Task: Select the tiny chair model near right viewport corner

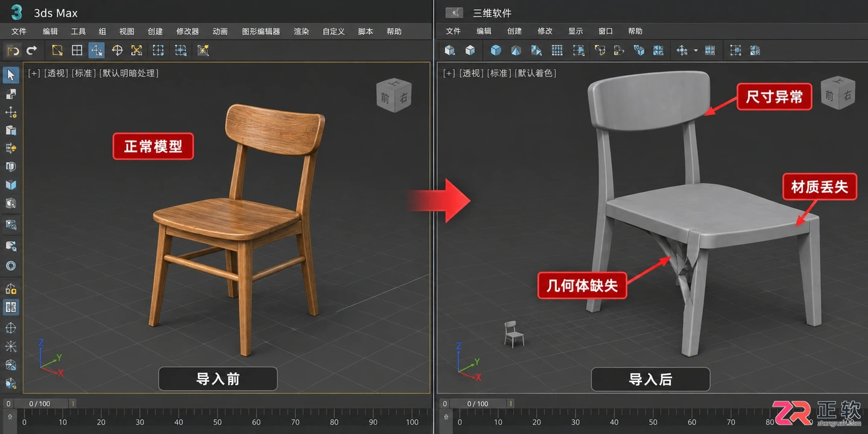Action: (x=513, y=334)
